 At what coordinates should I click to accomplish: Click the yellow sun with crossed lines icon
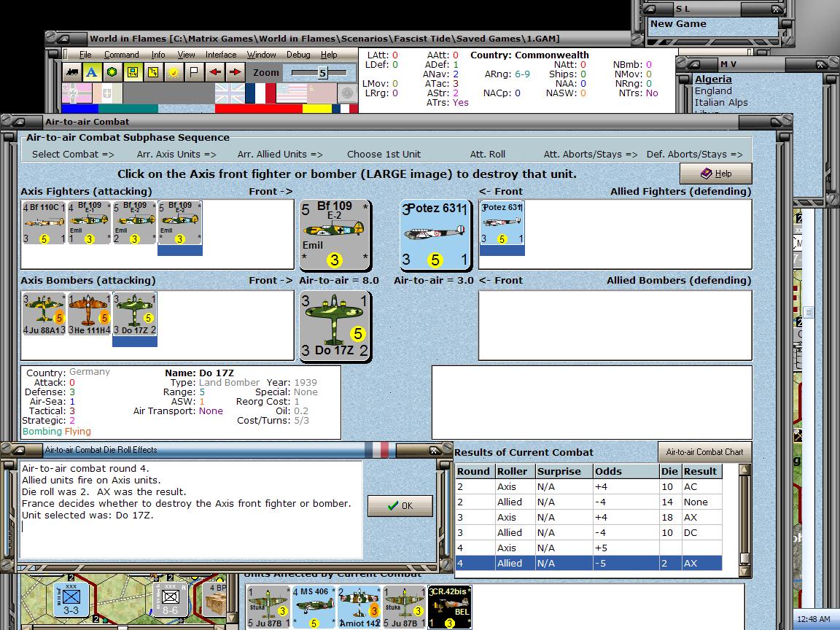[173, 71]
